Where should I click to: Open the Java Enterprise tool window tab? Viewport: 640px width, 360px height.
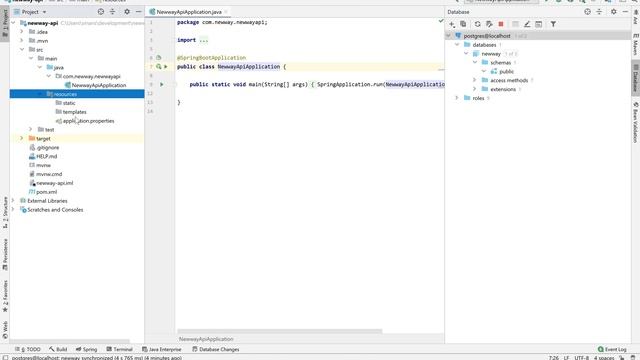(162, 349)
